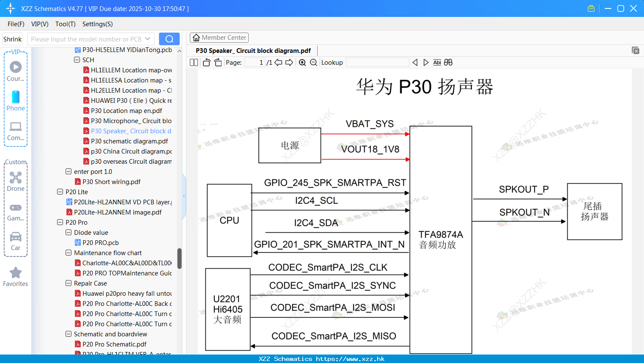Find next lookup match triangle
Screen dimensions: 644x363
tap(426, 62)
